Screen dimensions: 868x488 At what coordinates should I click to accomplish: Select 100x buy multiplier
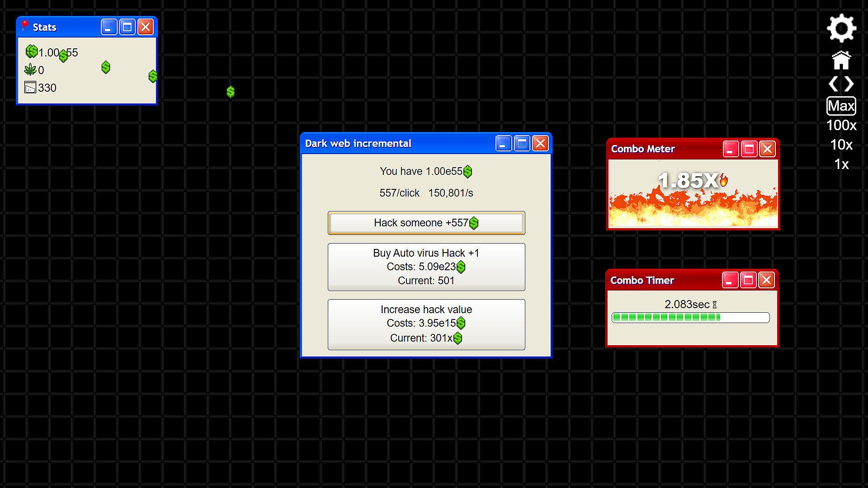(841, 126)
